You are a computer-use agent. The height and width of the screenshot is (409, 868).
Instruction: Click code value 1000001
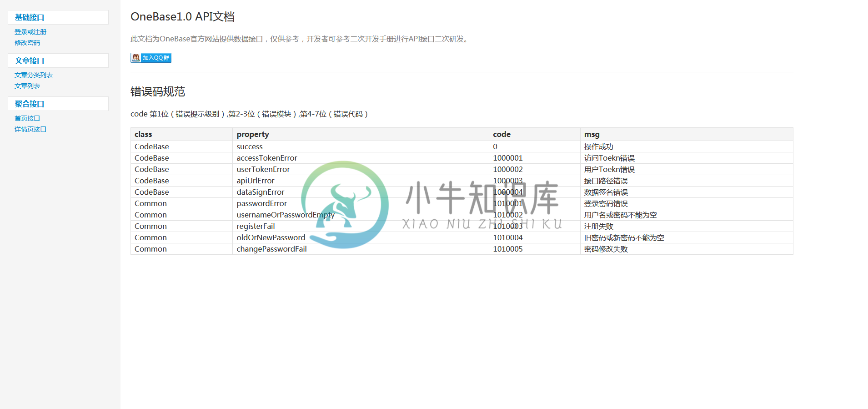point(507,158)
